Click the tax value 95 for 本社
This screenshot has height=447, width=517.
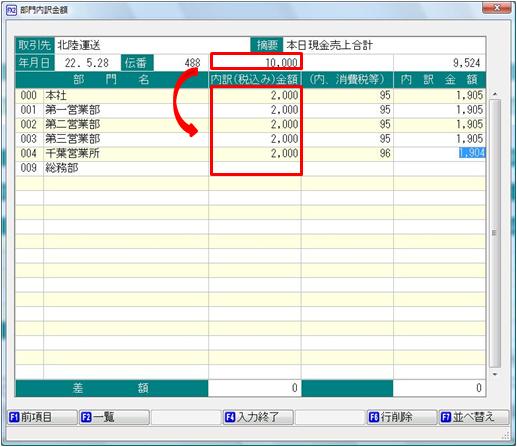click(x=347, y=96)
